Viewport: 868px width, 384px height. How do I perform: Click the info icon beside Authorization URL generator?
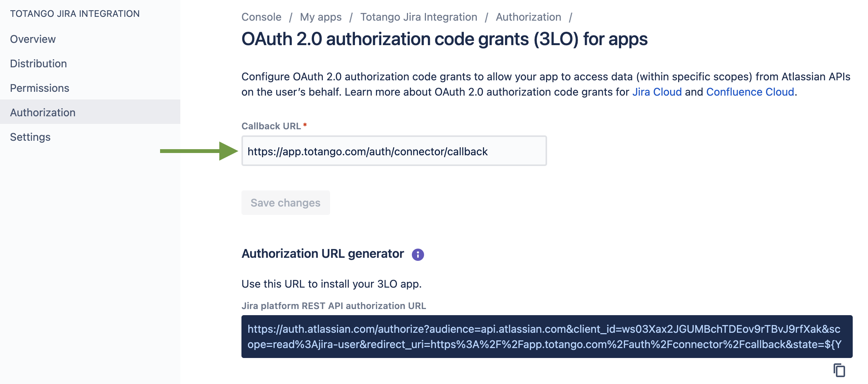(418, 254)
